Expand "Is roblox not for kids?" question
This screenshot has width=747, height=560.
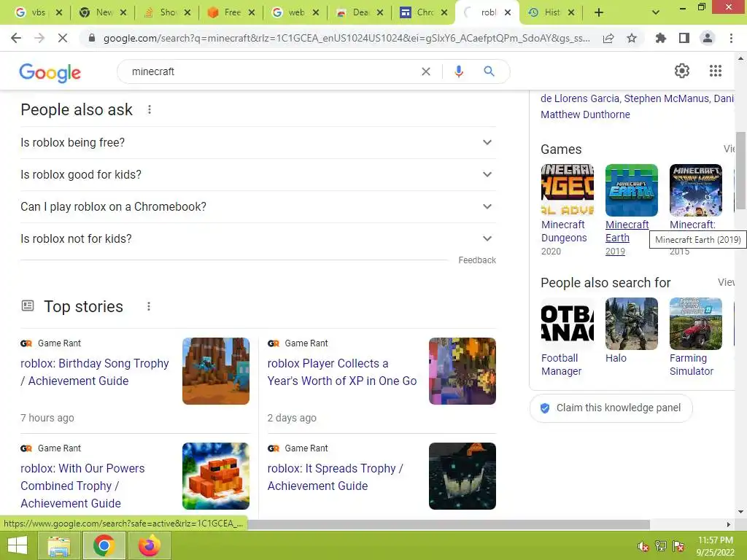pyautogui.click(x=258, y=238)
